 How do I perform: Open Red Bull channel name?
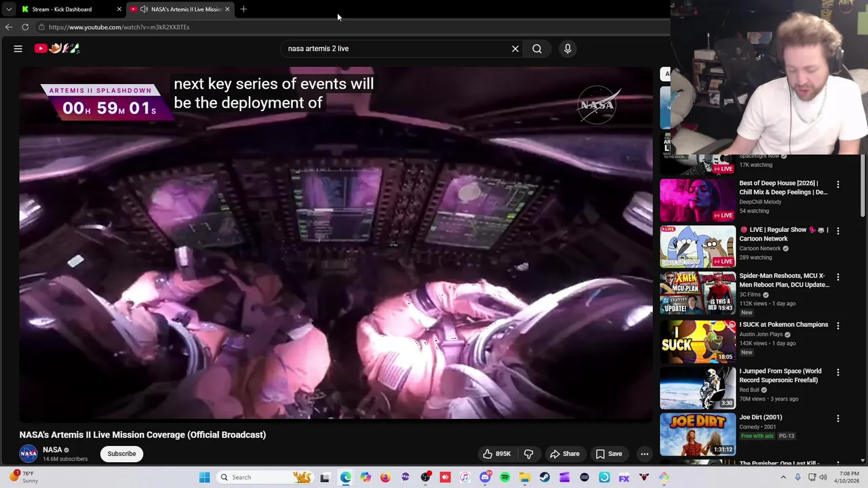[749, 390]
